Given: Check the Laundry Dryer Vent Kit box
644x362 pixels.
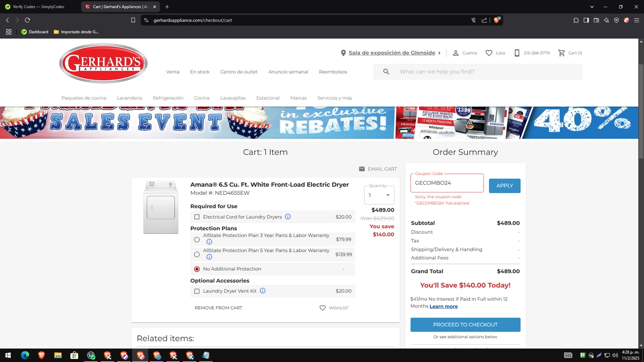Looking at the screenshot, I should [197, 291].
